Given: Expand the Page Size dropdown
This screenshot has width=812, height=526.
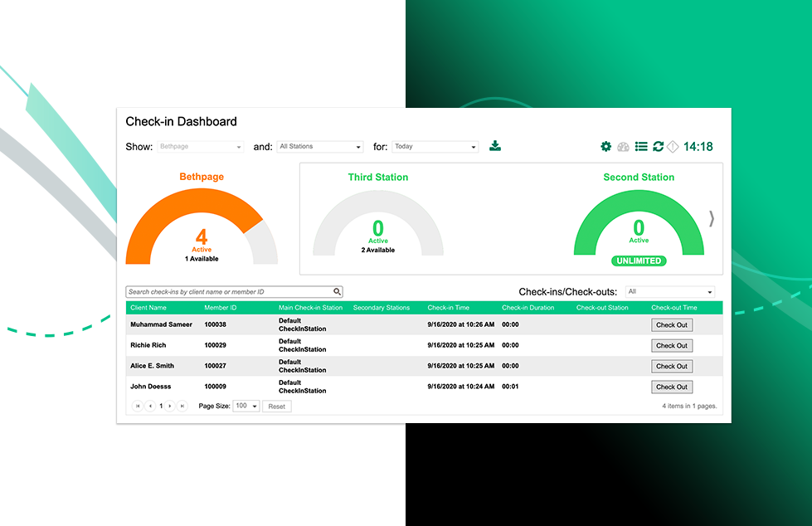Looking at the screenshot, I should 246,407.
